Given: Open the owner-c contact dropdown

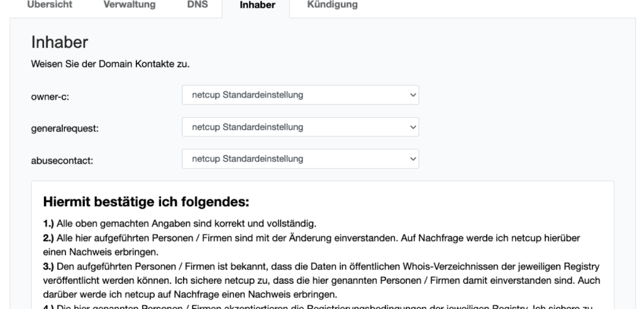Looking at the screenshot, I should point(300,95).
